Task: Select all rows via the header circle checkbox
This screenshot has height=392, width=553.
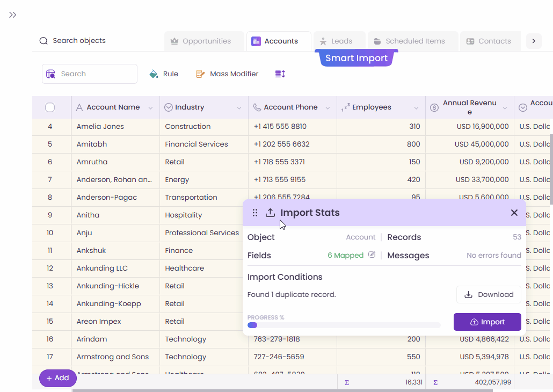Action: 51,107
